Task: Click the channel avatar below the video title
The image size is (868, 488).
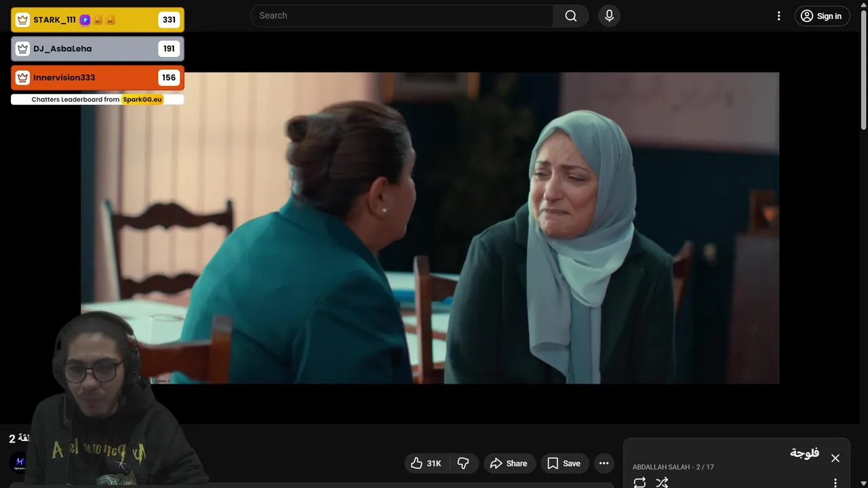Action: tap(19, 462)
